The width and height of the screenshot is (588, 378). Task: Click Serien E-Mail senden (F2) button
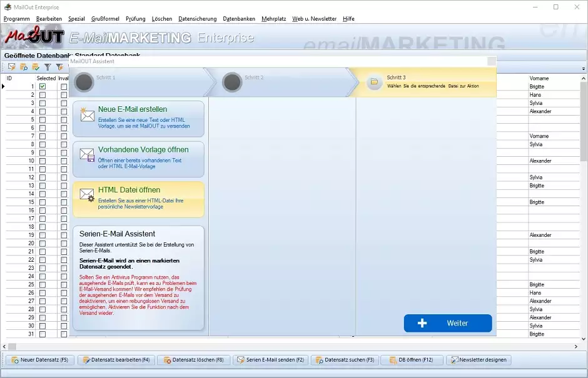click(x=270, y=360)
